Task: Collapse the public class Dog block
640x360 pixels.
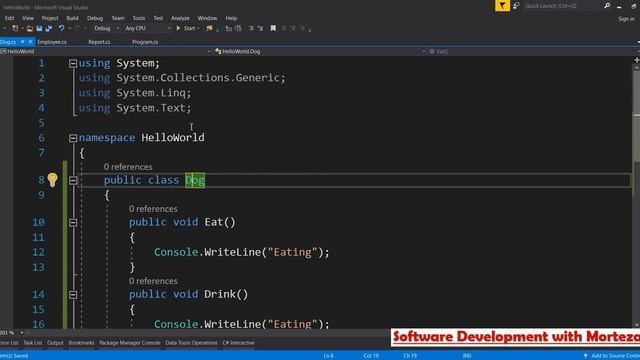Action: (73, 180)
